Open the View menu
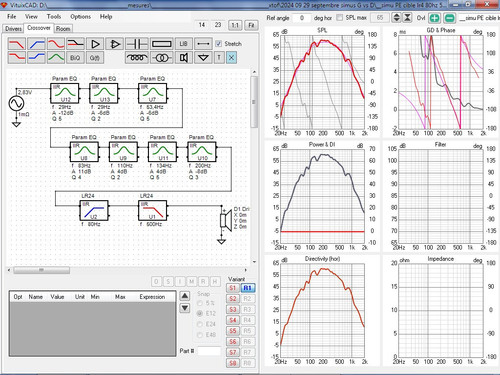500x375 pixels. (x=31, y=16)
